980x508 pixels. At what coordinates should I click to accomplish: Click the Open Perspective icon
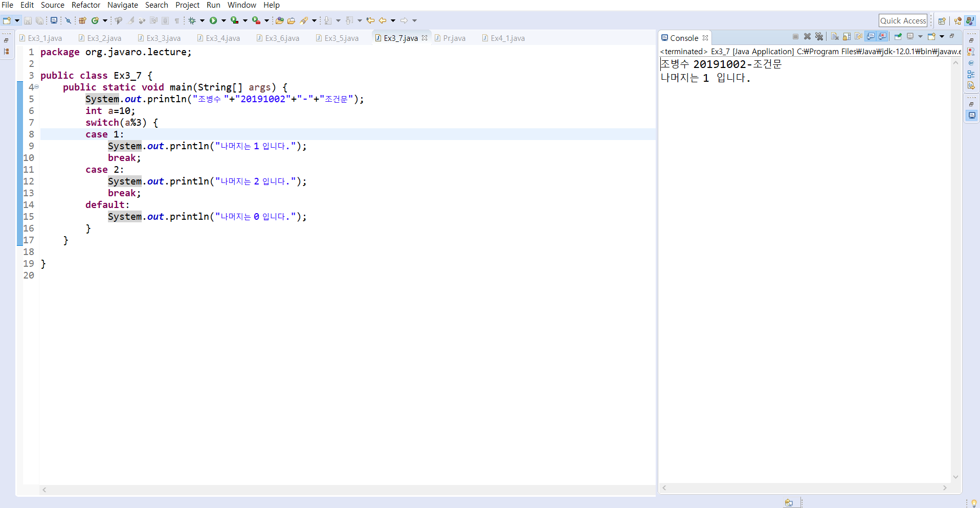pos(942,21)
